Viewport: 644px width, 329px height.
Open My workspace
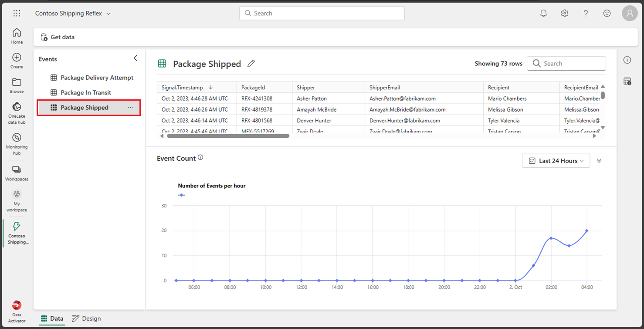(x=17, y=201)
